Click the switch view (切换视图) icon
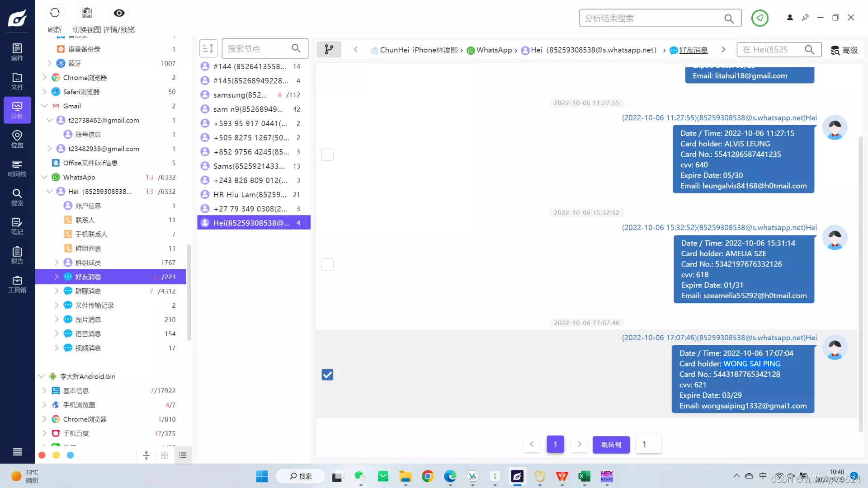Screen dimensions: 868x488 coord(87,13)
